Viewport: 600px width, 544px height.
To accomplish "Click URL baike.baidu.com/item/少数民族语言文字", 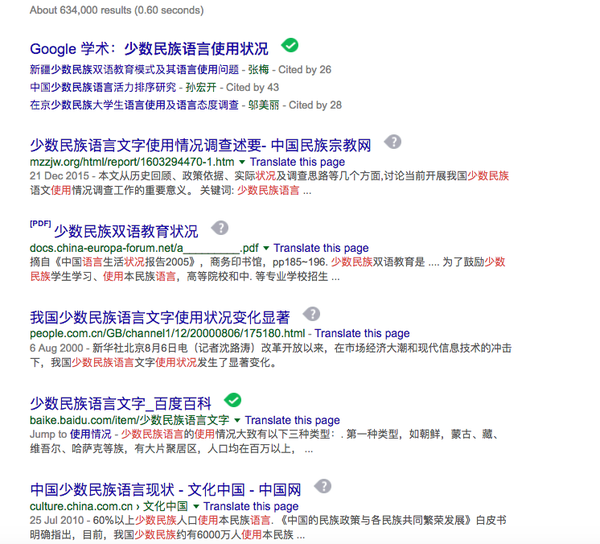I will pos(130,420).
